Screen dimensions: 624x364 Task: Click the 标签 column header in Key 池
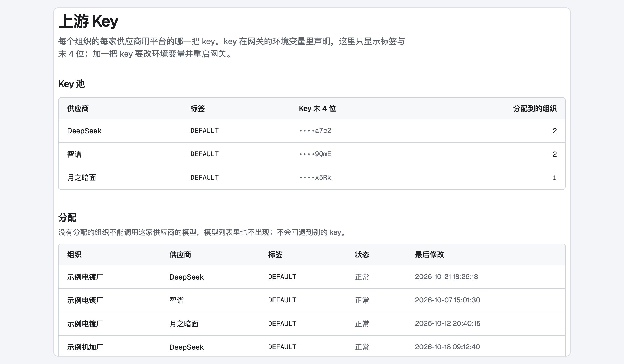pyautogui.click(x=198, y=108)
